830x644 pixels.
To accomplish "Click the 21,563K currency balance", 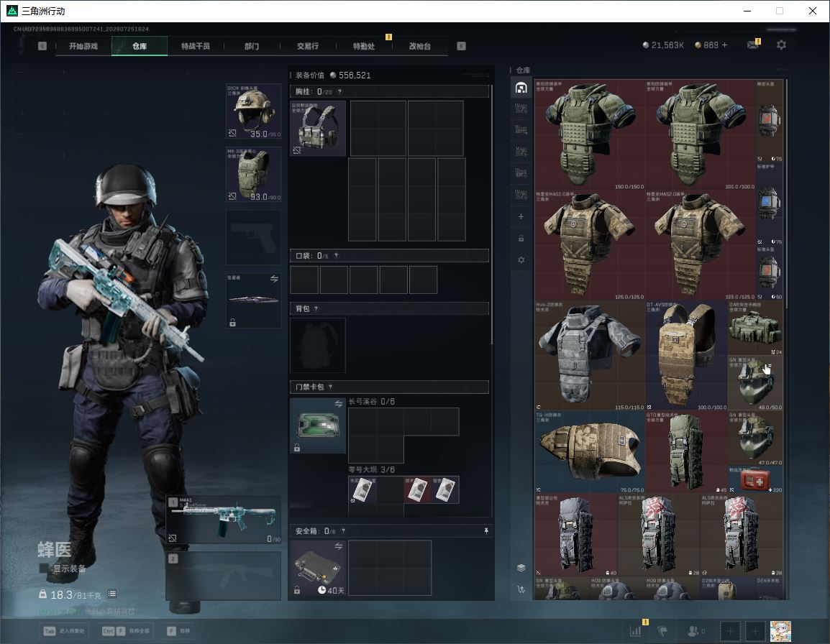I will coord(663,45).
